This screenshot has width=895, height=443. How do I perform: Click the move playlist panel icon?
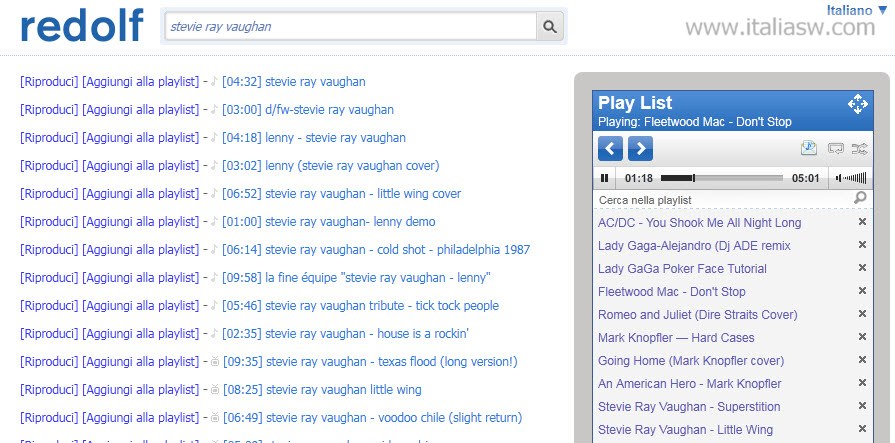pos(857,104)
